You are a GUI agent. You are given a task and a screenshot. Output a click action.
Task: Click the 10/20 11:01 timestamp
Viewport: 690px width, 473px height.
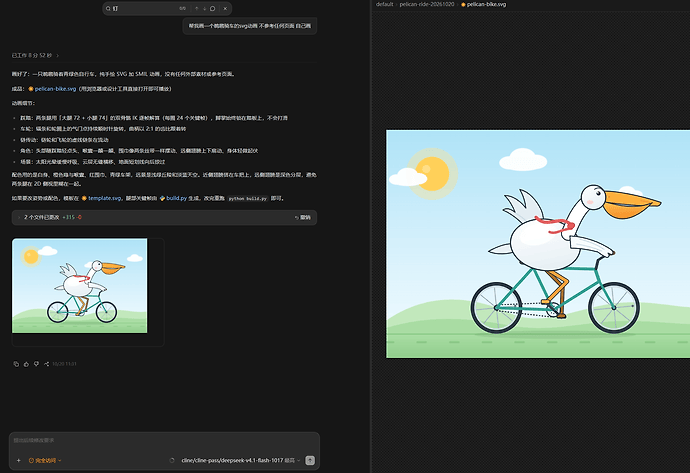(64, 364)
